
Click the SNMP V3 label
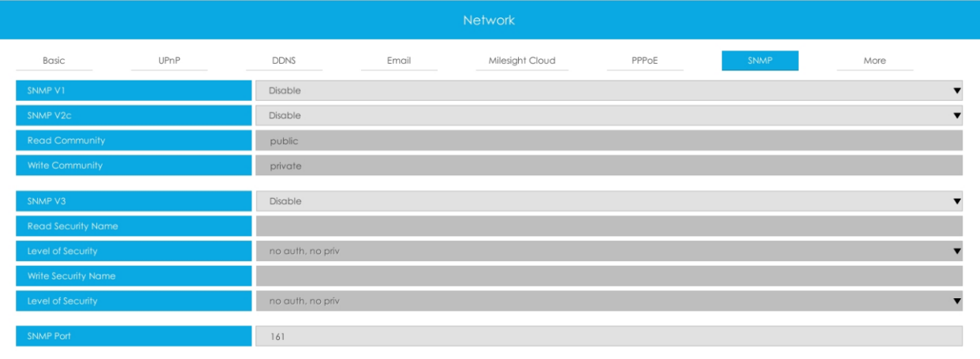(134, 201)
